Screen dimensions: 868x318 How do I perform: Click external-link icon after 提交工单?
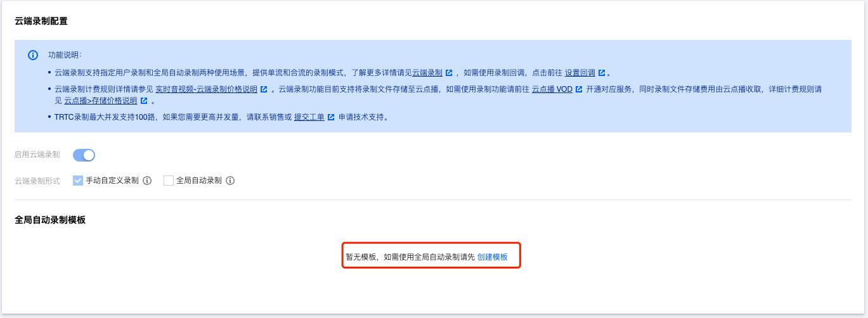tap(331, 117)
